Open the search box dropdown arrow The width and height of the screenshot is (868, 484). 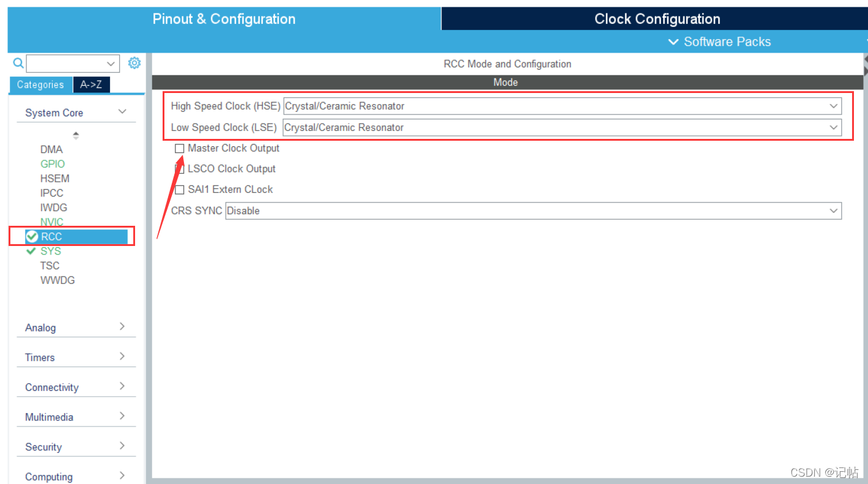111,64
